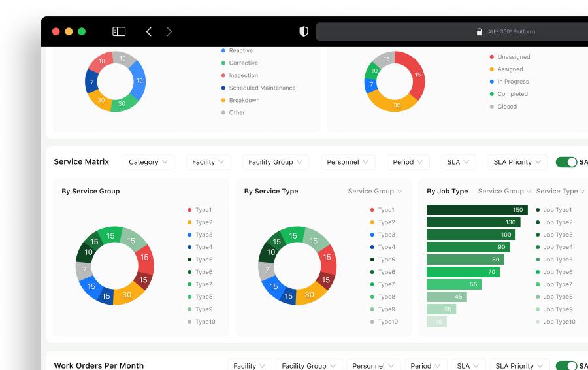The width and height of the screenshot is (588, 370).
Task: Open Period dropdown in Service Matrix
Action: pos(408,162)
